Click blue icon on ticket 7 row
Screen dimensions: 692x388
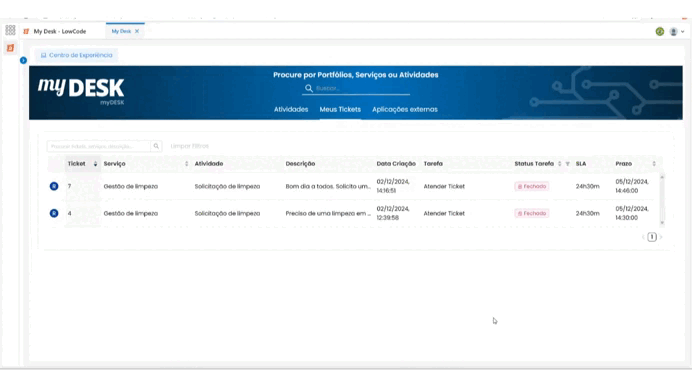(54, 186)
